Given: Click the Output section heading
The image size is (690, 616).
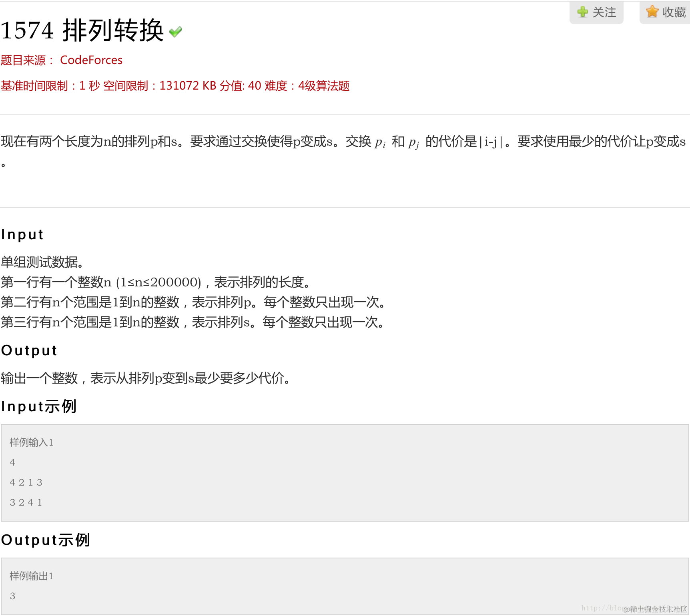Looking at the screenshot, I should [x=29, y=350].
